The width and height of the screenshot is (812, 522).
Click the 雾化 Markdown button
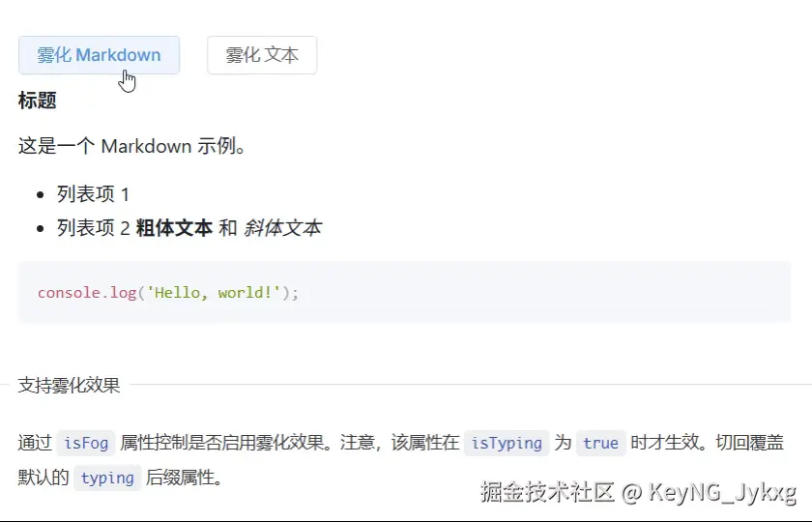click(x=99, y=55)
